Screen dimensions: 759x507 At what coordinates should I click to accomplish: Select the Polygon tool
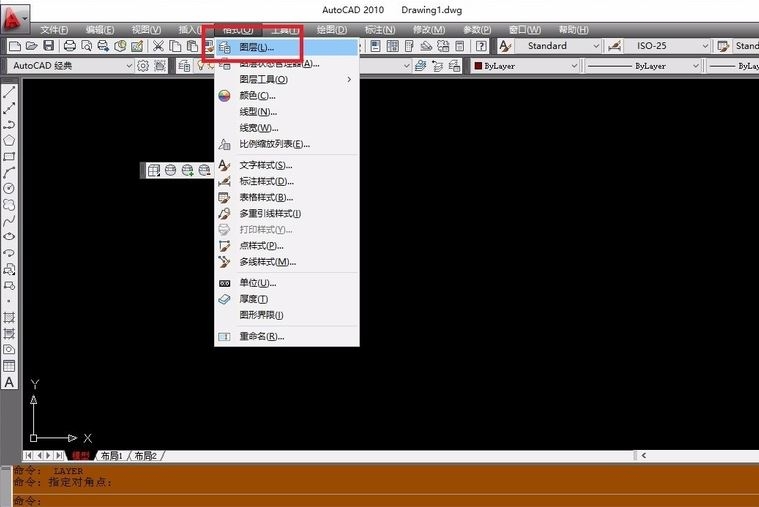pos(9,140)
